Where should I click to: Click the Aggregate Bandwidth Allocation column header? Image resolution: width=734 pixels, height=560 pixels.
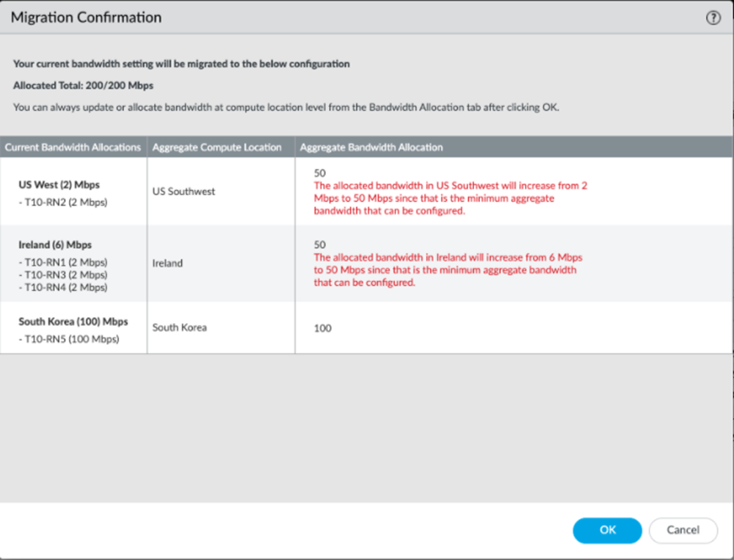371,148
